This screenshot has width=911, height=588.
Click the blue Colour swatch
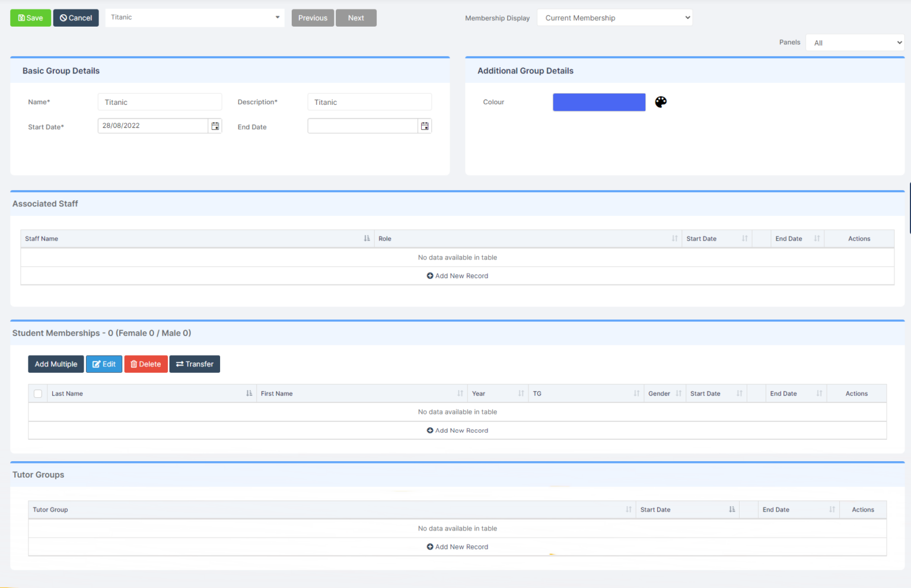pyautogui.click(x=599, y=102)
